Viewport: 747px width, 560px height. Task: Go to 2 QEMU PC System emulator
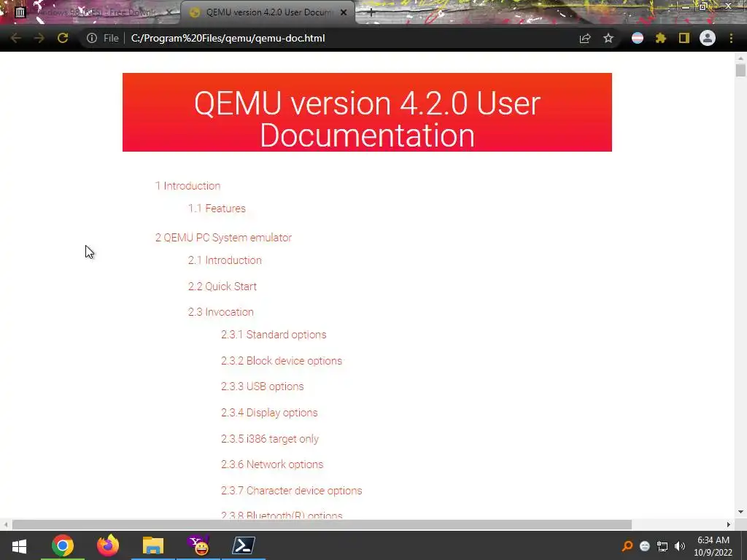click(223, 237)
